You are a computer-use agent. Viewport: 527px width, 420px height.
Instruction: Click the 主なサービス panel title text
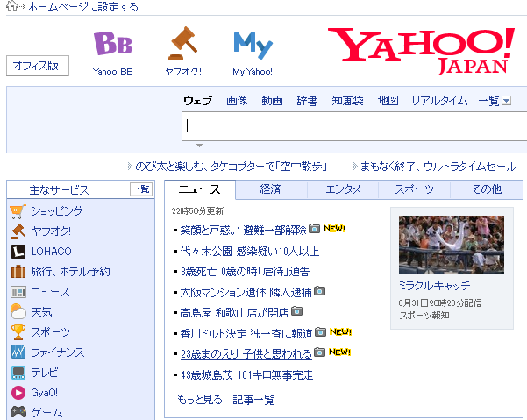click(59, 190)
